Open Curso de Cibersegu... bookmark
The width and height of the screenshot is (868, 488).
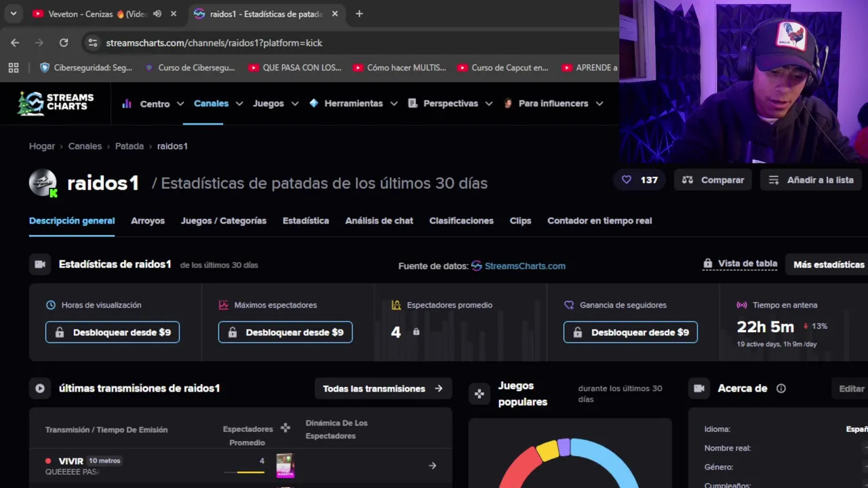[189, 68]
